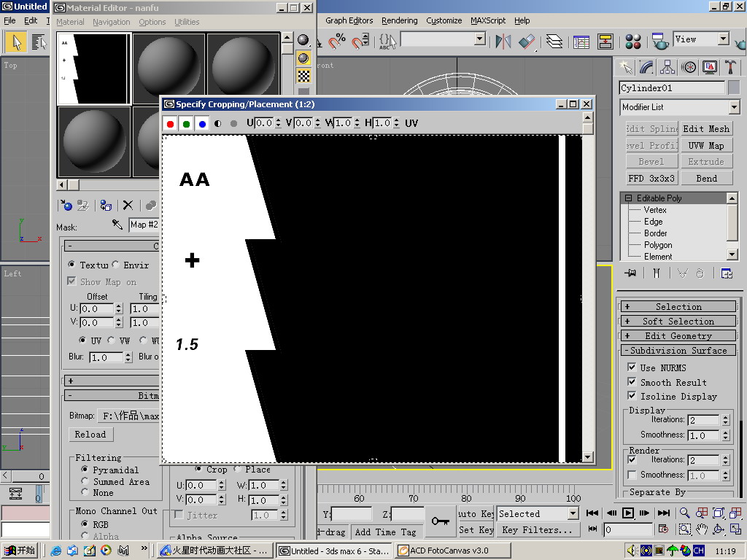Viewport: 747px width, 560px height.
Task: Expand the Edit Geometry rollout
Action: [x=678, y=336]
